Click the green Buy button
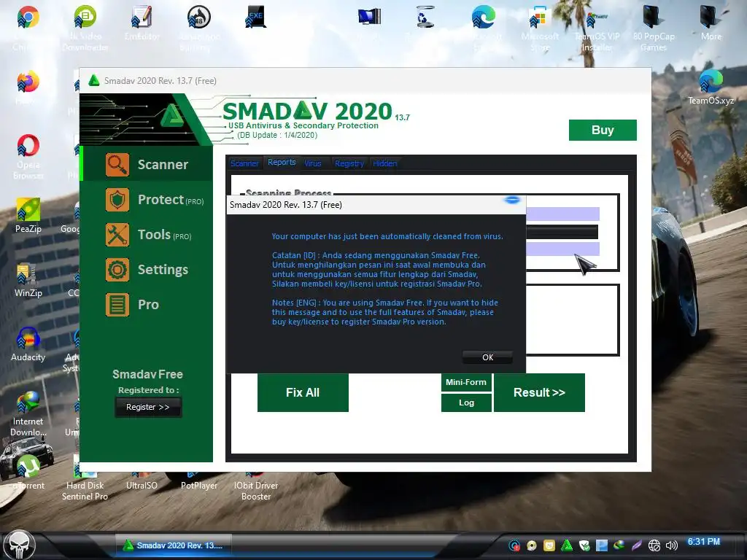Image resolution: width=747 pixels, height=560 pixels. pyautogui.click(x=603, y=130)
